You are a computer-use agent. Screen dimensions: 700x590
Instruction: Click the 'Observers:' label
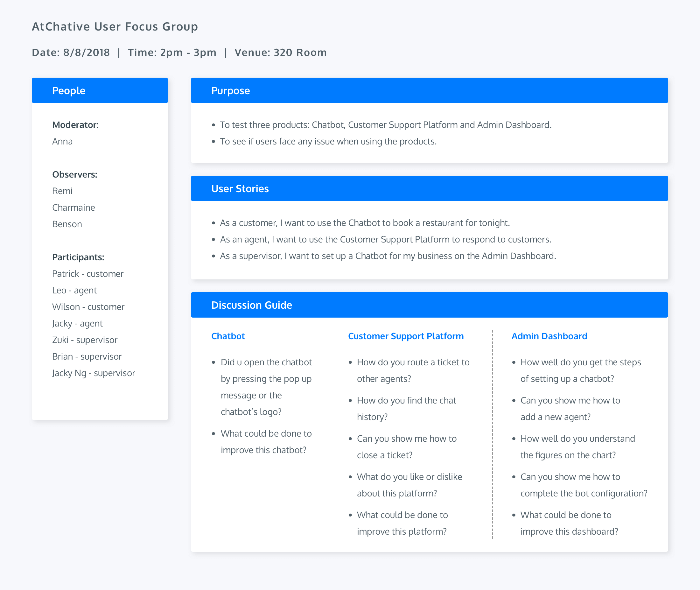click(x=74, y=174)
